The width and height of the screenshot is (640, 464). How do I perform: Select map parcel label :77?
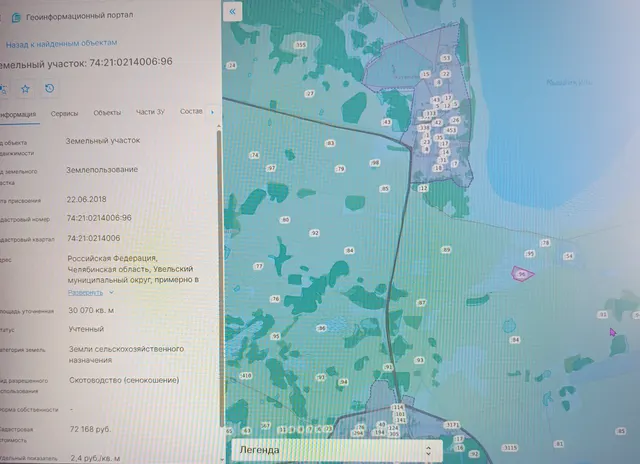click(x=258, y=266)
